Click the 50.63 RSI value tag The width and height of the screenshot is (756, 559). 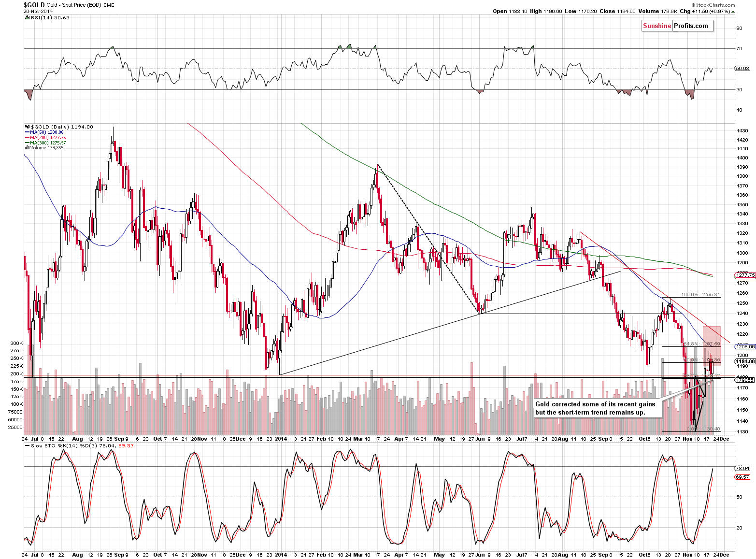[x=742, y=69]
